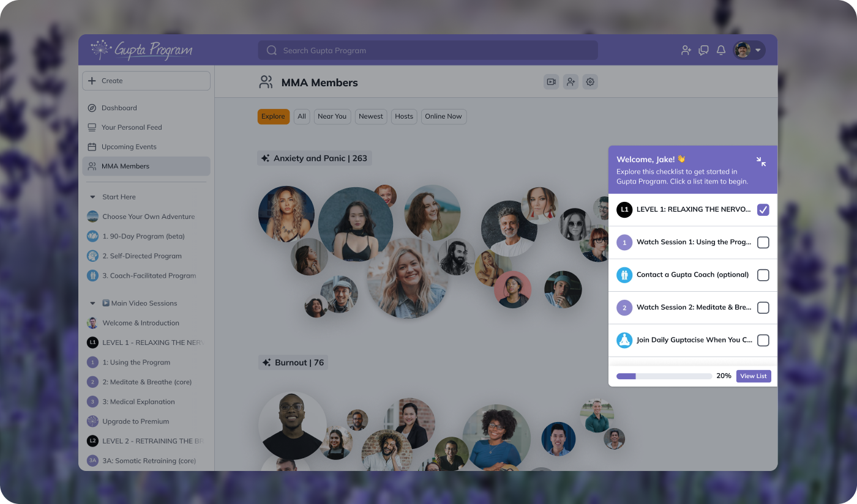Open Welcome & Introduction session
The image size is (857, 504).
pos(146,323)
